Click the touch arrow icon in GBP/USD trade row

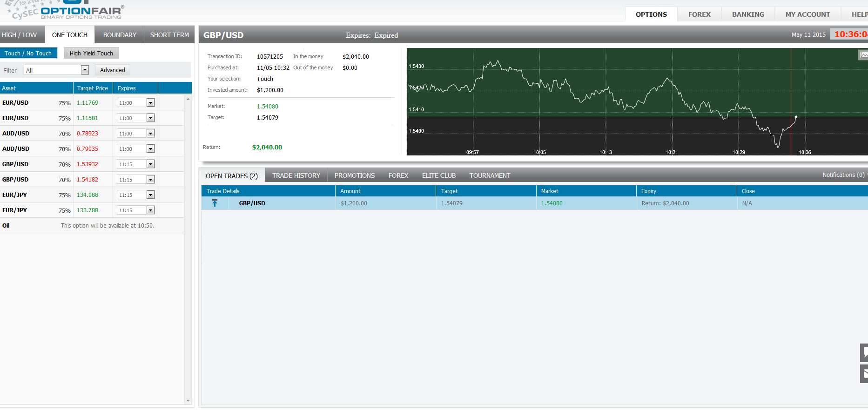215,203
